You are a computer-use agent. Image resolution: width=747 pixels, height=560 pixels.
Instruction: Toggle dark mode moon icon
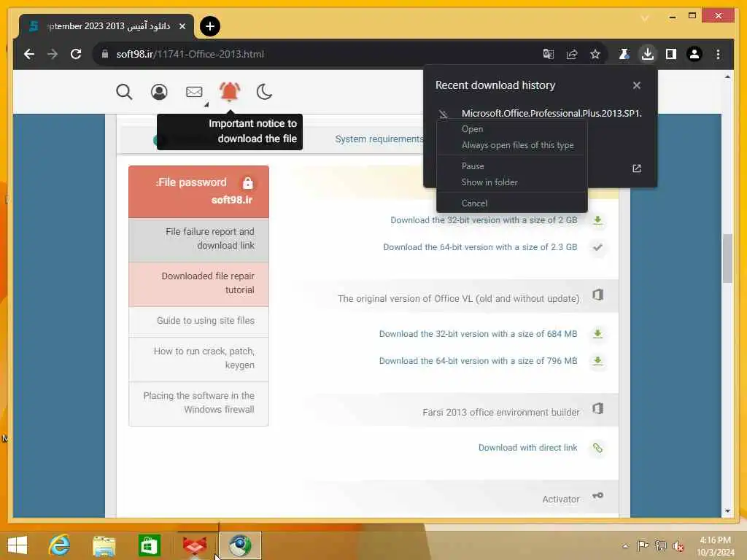pyautogui.click(x=264, y=91)
